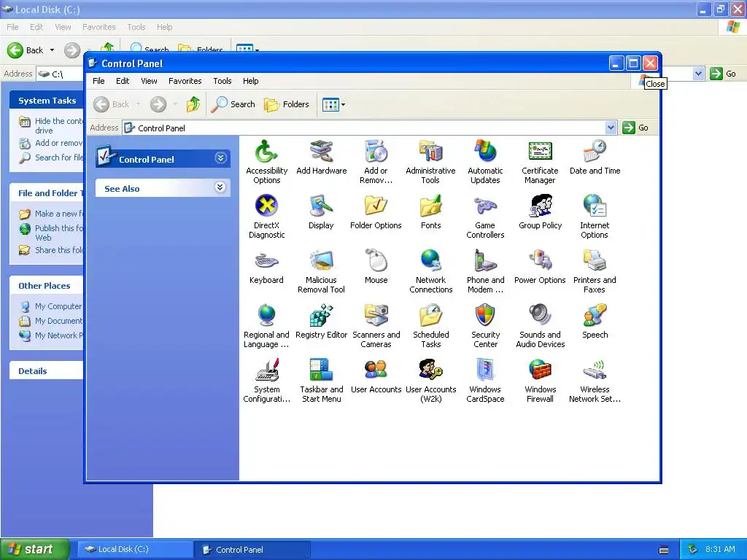The height and width of the screenshot is (560, 747).
Task: Select the Speech icon
Action: click(x=595, y=316)
